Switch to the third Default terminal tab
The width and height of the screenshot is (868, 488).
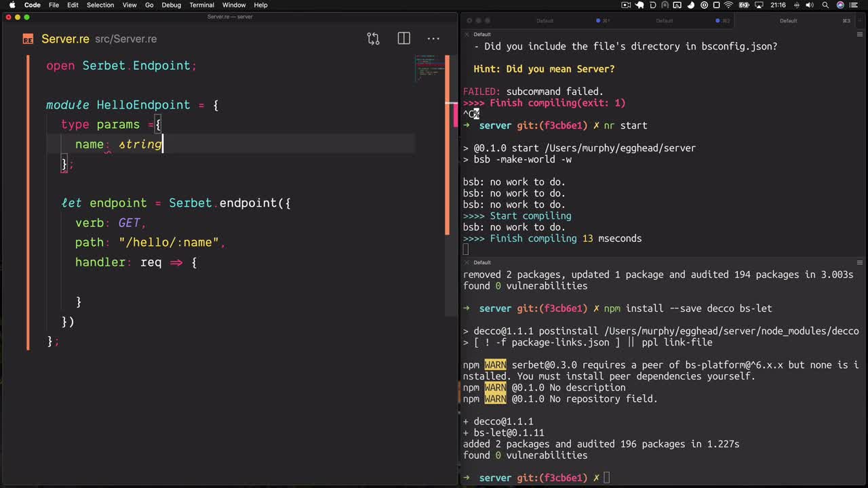point(788,21)
